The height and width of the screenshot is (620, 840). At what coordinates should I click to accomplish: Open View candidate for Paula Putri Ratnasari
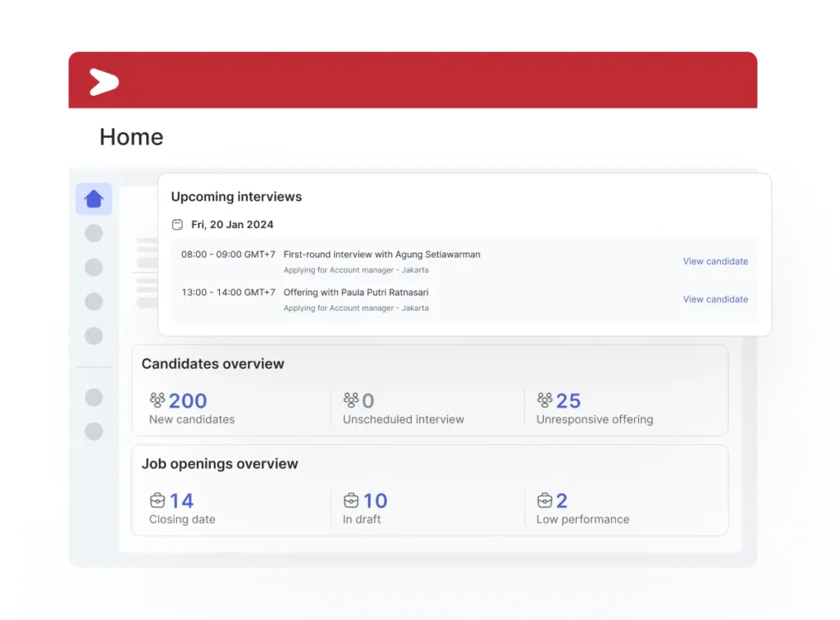[714, 299]
